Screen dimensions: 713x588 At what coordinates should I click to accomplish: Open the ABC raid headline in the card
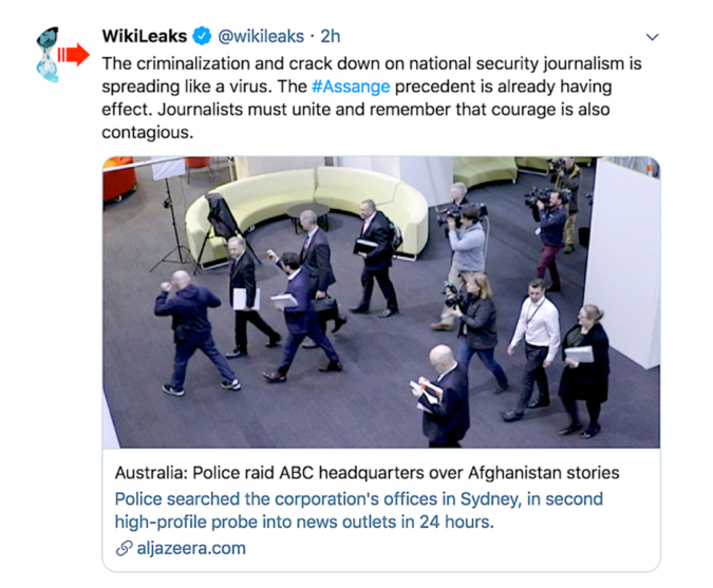coord(367,473)
